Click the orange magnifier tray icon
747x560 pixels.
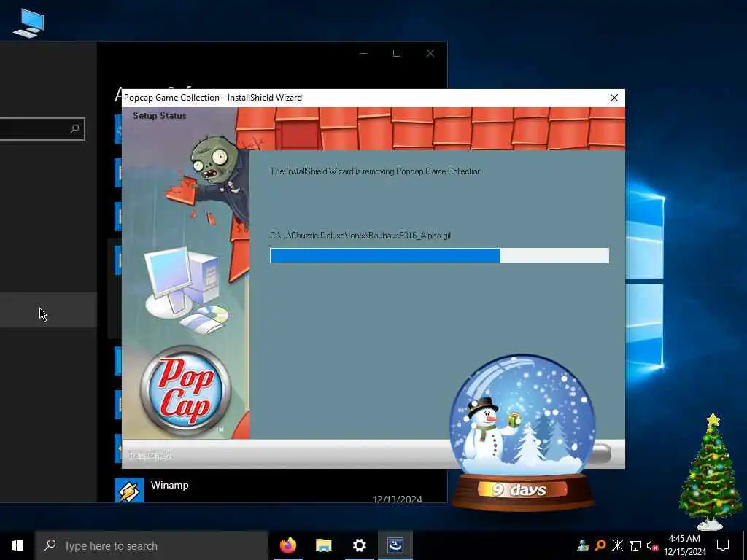click(x=600, y=545)
